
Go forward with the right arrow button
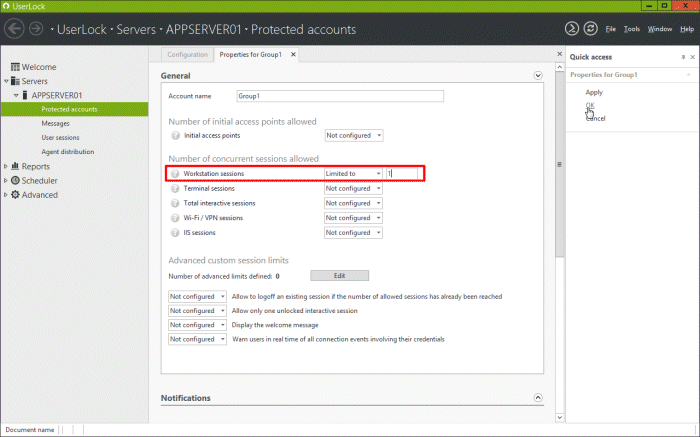tap(36, 29)
